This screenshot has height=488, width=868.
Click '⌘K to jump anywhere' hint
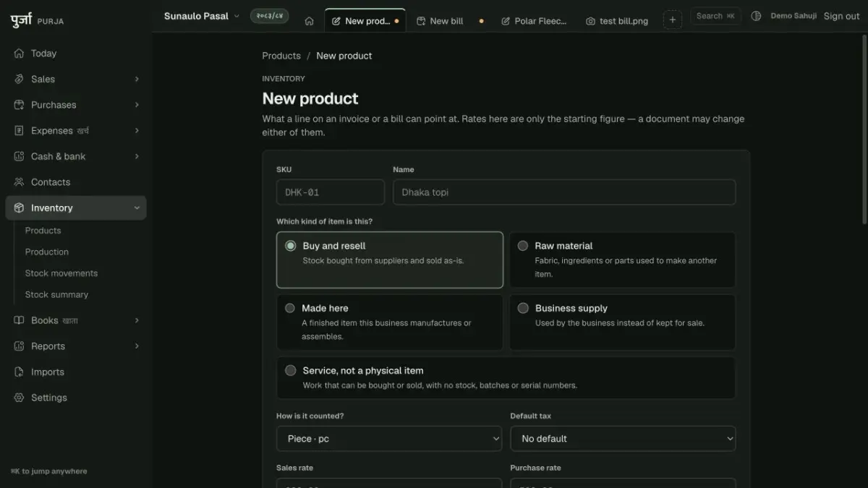click(x=49, y=471)
